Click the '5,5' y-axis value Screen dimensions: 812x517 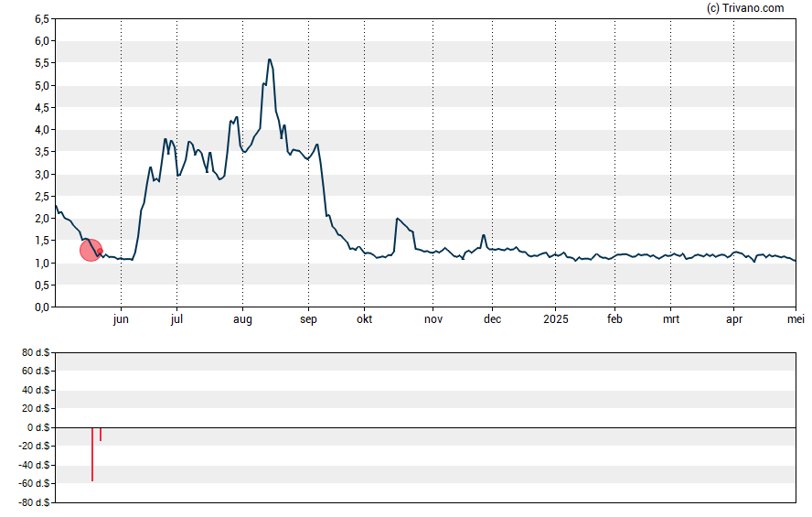click(x=42, y=63)
